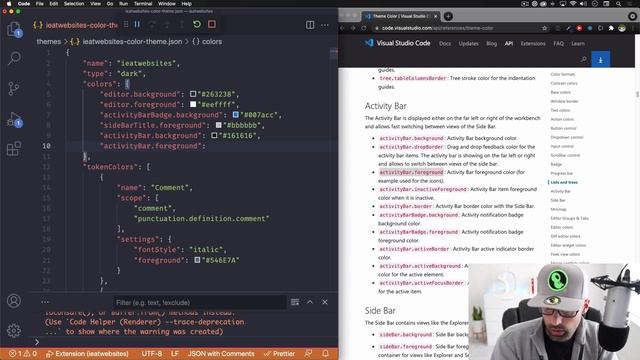
Task: Click the Prettier status bar item
Action: [280, 354]
